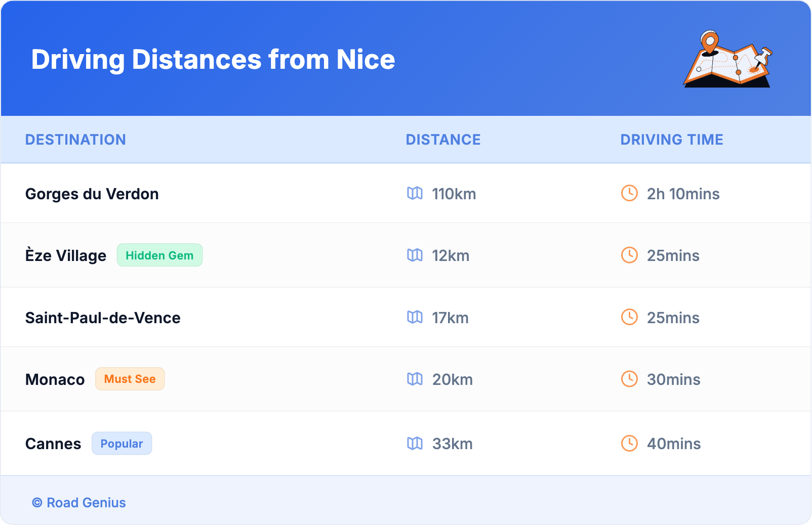Click the map icon beside 12km
The image size is (812, 525).
click(x=415, y=255)
